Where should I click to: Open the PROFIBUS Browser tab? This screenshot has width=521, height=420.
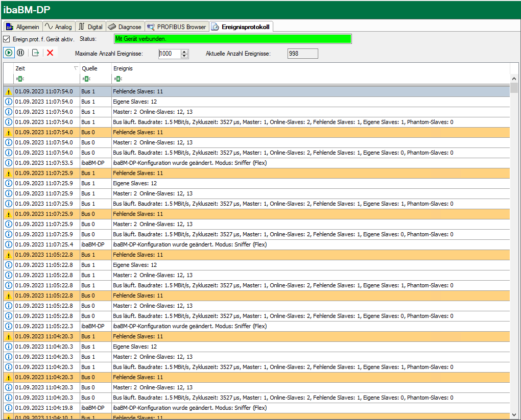click(x=177, y=27)
